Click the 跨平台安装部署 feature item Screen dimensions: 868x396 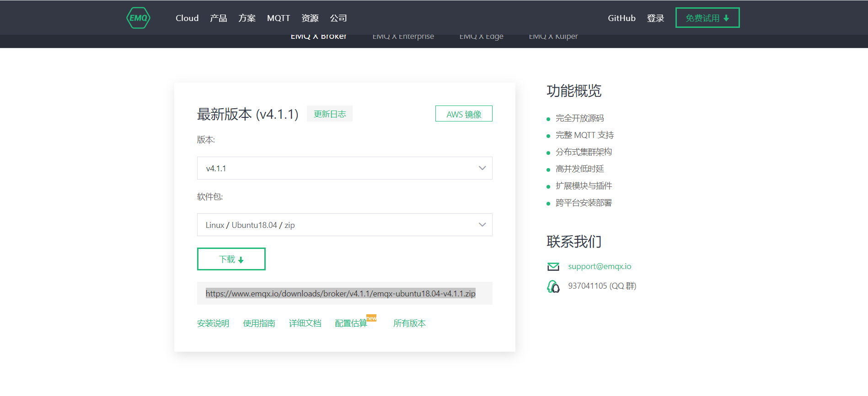pos(584,203)
